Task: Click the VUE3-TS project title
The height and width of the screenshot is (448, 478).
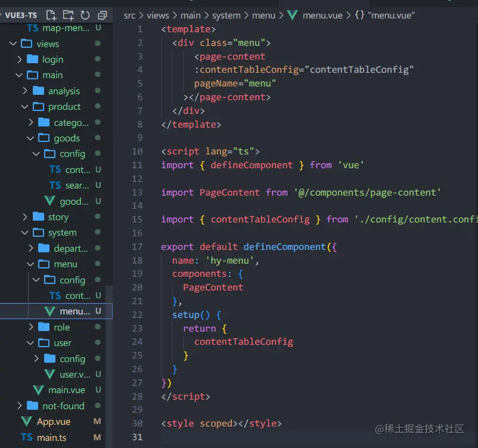Action: pos(21,16)
